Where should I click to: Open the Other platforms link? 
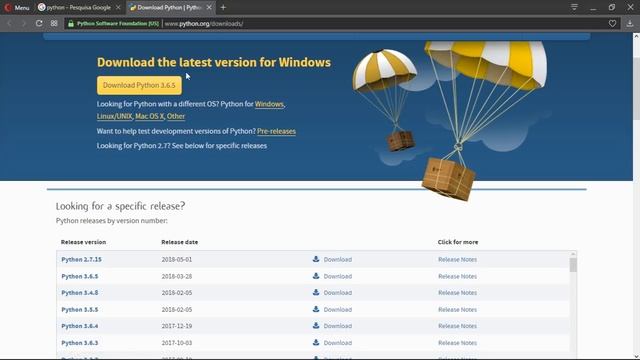(x=176, y=116)
